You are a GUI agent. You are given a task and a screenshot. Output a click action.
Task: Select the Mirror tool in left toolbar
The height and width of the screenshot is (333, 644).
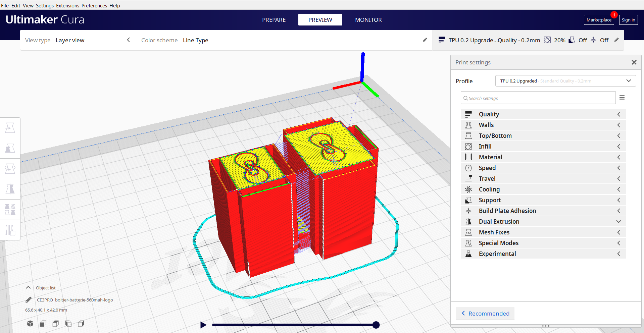10,189
